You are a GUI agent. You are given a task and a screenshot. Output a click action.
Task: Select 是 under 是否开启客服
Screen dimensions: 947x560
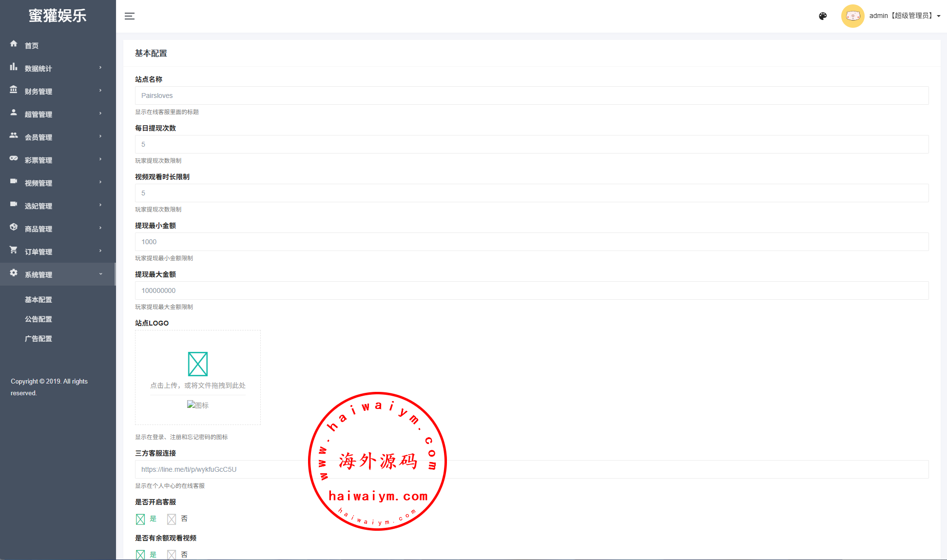141,519
